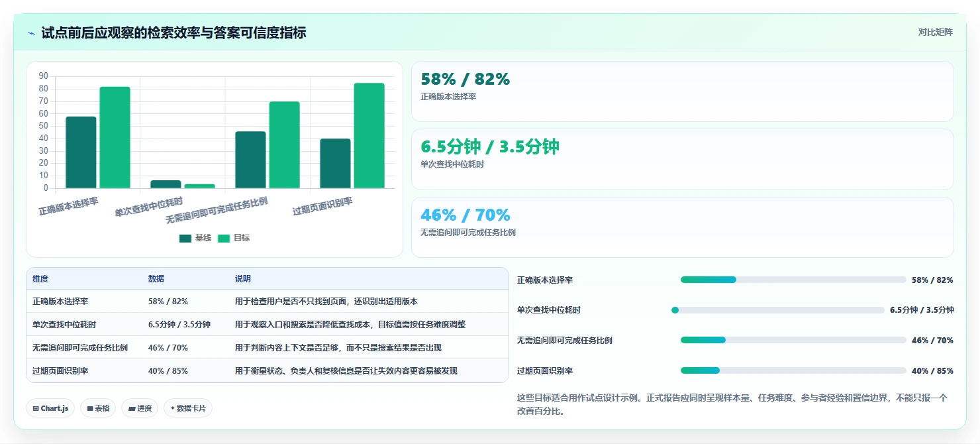980x444 pixels.
Task: Click the lightning icon beside the panel title
Action: pyautogui.click(x=31, y=33)
